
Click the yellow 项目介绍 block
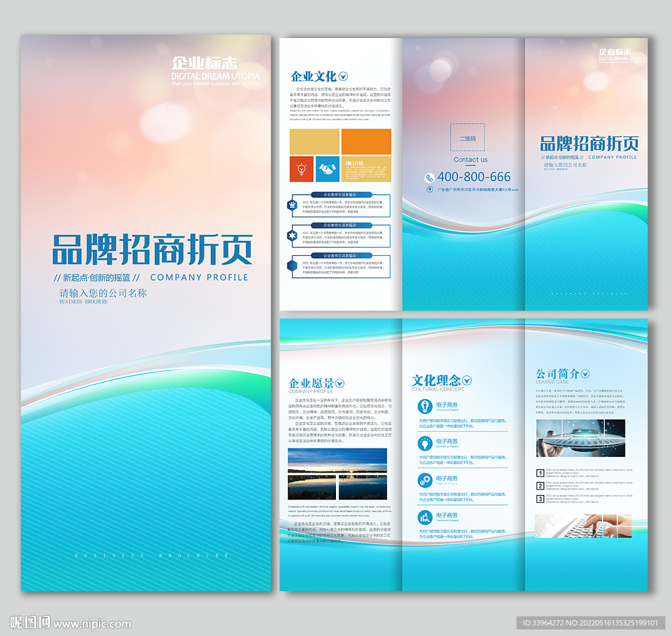pos(366,169)
